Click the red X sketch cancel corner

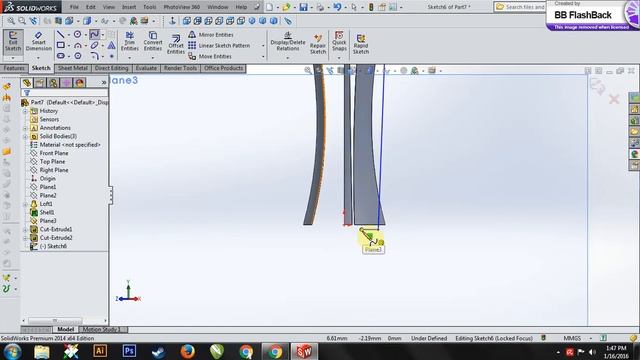614,99
